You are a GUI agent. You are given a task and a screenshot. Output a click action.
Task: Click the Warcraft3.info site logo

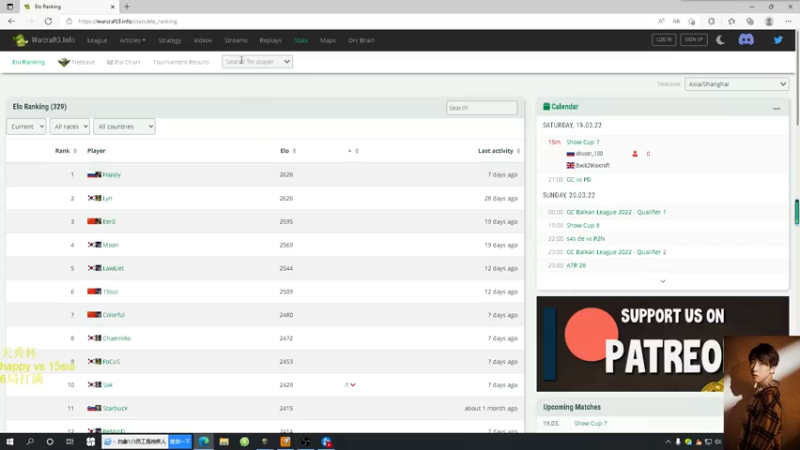(x=44, y=40)
